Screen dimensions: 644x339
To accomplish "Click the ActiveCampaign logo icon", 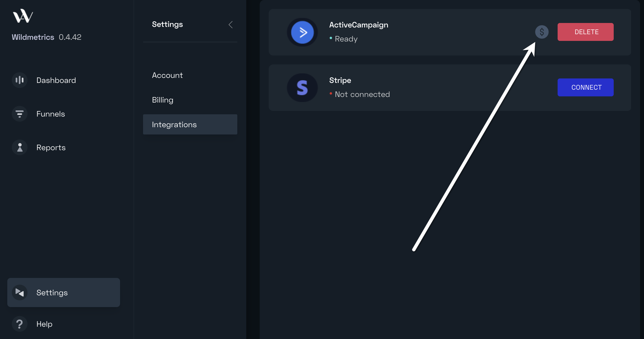I will [302, 32].
